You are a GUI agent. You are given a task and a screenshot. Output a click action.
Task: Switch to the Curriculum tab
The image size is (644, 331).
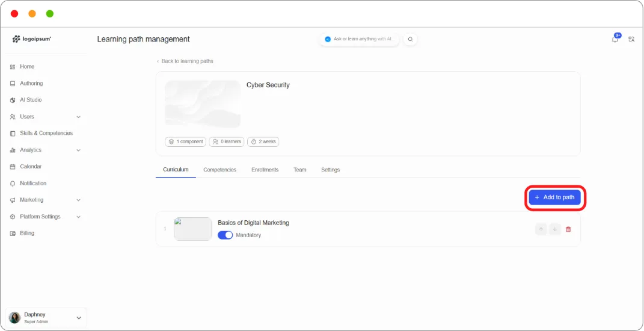176,169
